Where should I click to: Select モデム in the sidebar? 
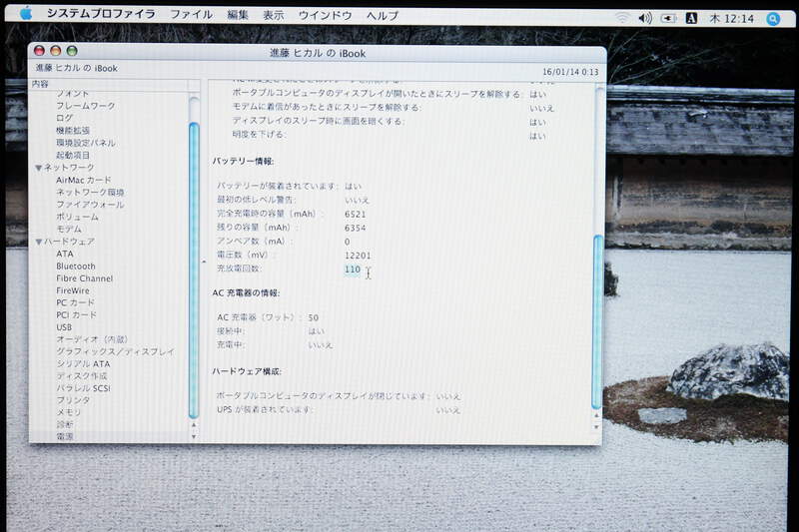[x=69, y=229]
